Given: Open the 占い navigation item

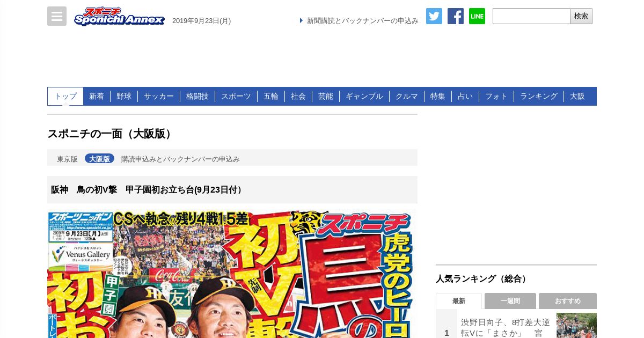Looking at the screenshot, I should pyautogui.click(x=465, y=96).
